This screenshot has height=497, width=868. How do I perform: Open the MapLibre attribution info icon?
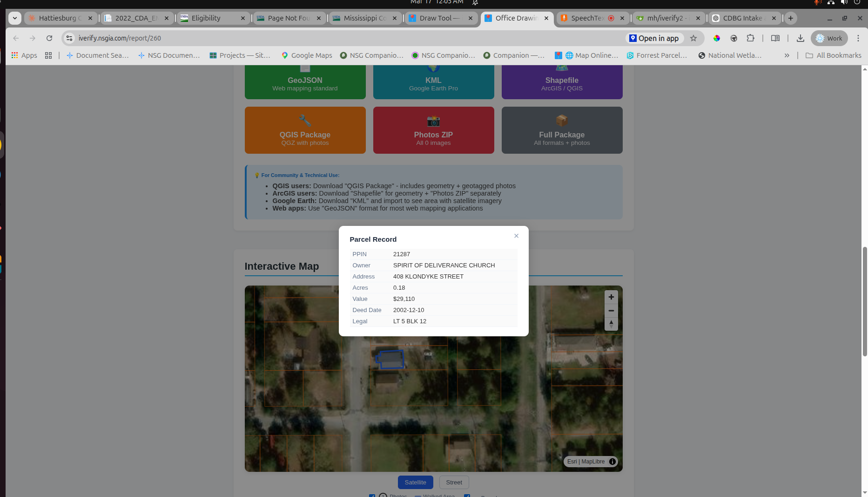(612, 462)
